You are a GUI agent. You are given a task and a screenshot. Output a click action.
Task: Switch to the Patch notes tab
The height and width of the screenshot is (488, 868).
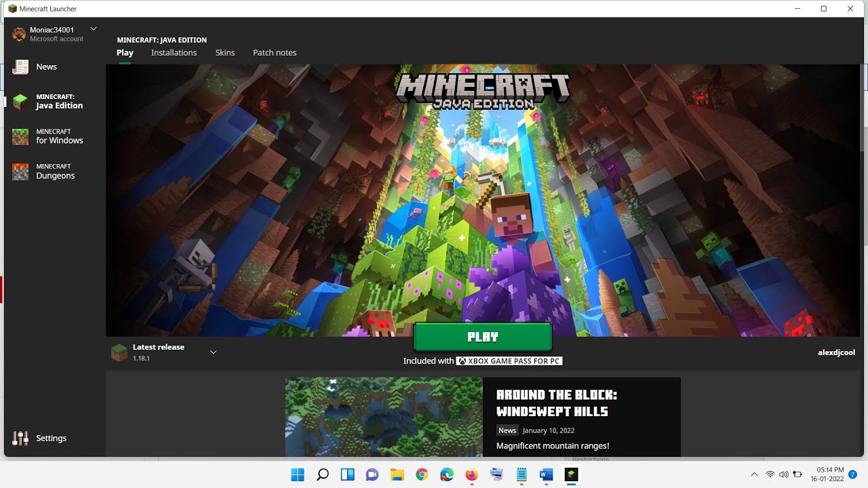[x=275, y=52]
